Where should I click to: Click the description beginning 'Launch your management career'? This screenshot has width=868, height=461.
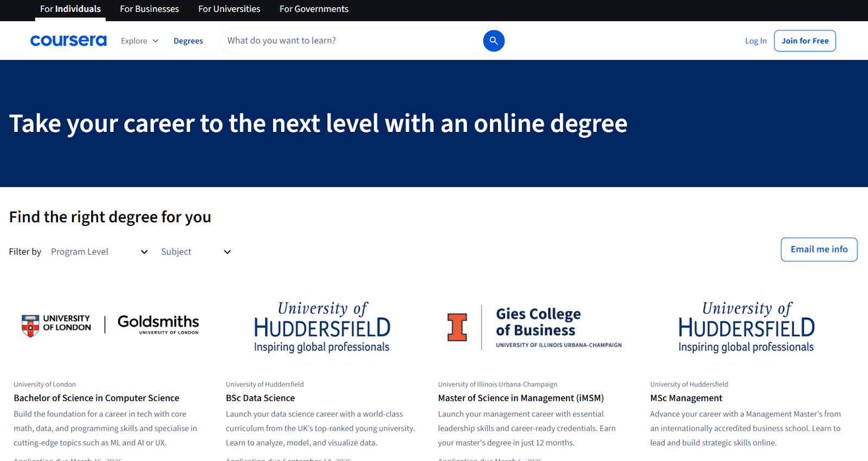tap(527, 428)
